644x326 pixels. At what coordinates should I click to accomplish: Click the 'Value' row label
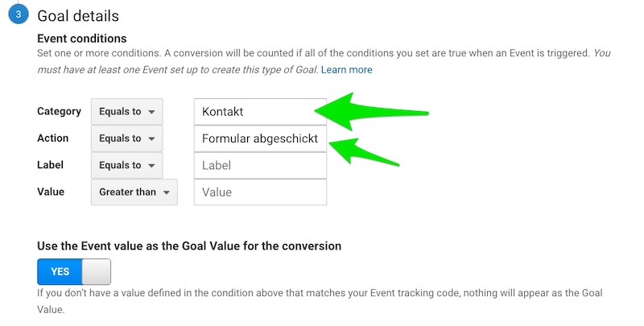click(x=51, y=192)
